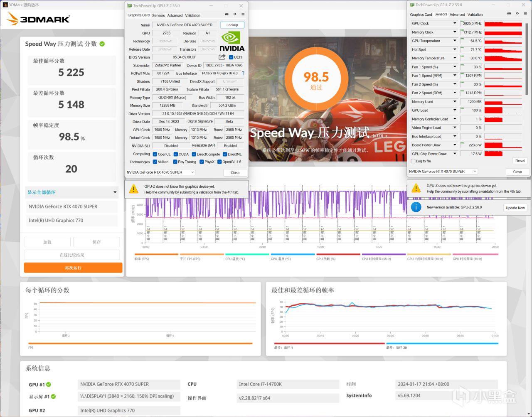Viewport: 532px width, 417px height.
Task: Open the Memory Temperature sensor dropdown arrow
Action: coord(455,58)
